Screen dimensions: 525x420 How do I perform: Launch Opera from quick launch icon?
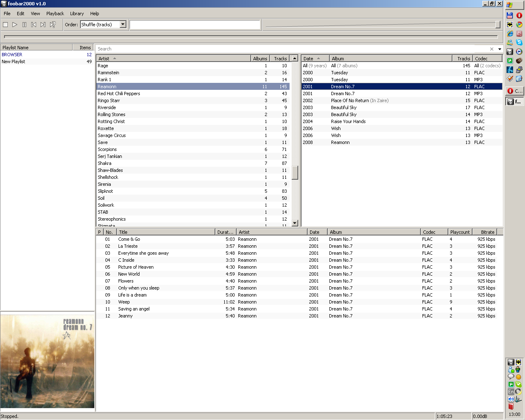(519, 15)
